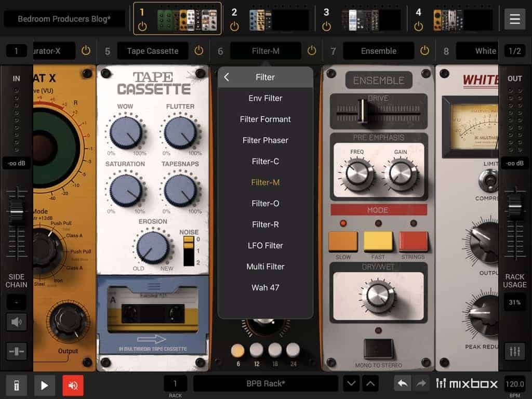
Task: Bypass the Tape Cassette slot power button
Action: coord(199,51)
